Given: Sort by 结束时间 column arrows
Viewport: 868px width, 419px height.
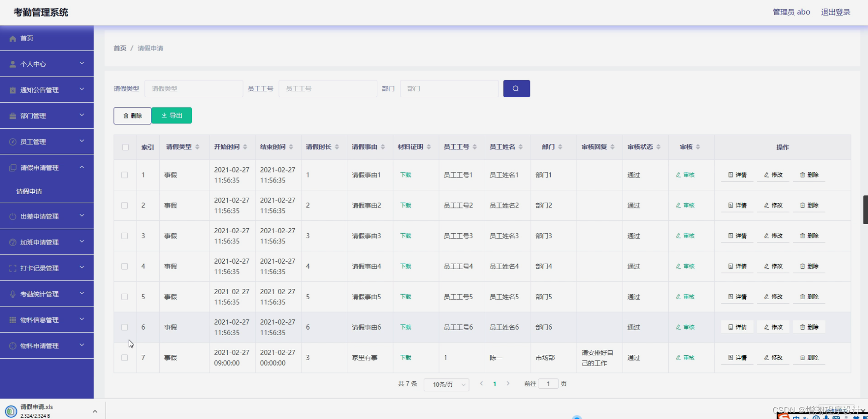Looking at the screenshot, I should [x=291, y=147].
